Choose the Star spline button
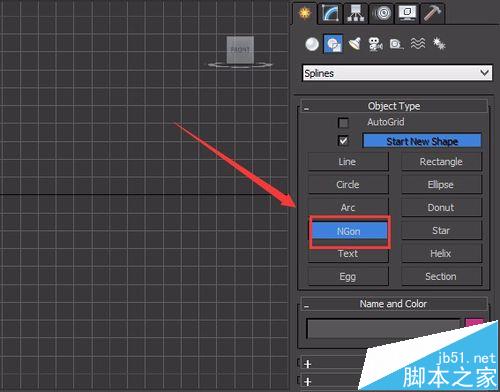The width and height of the screenshot is (500, 392). (x=441, y=231)
